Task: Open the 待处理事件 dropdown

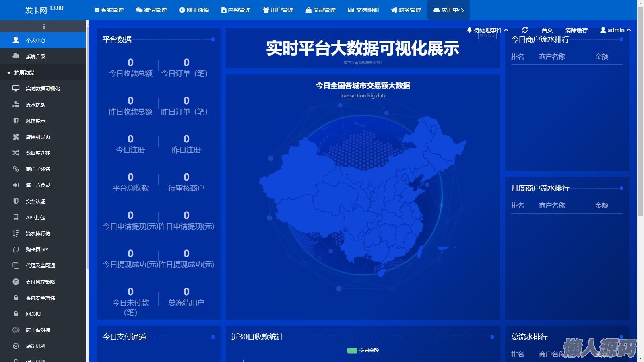Action: pos(488,30)
